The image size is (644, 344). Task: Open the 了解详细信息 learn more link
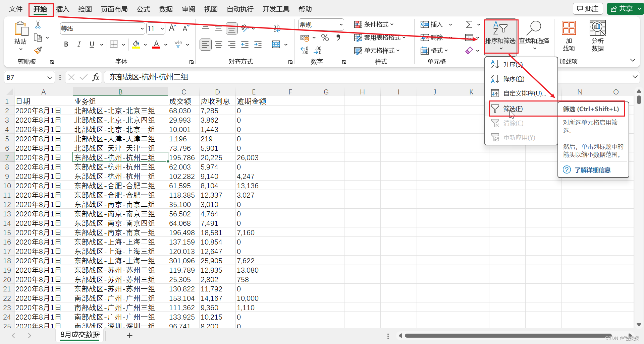point(592,170)
